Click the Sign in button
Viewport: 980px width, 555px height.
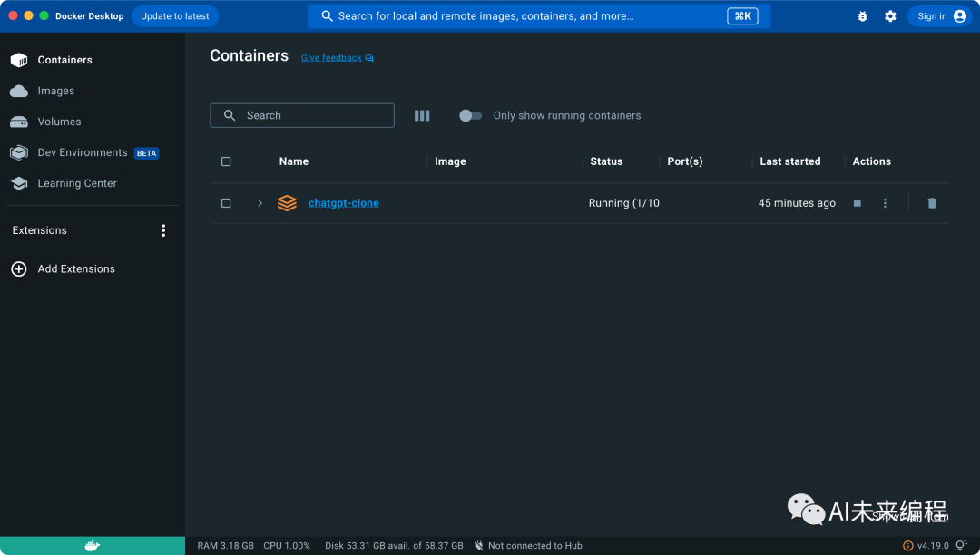click(940, 16)
